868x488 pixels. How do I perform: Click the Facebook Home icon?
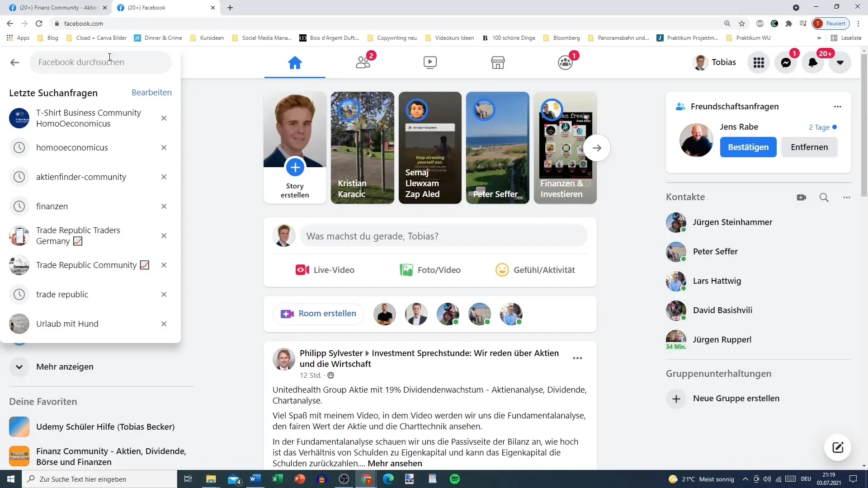[294, 62]
